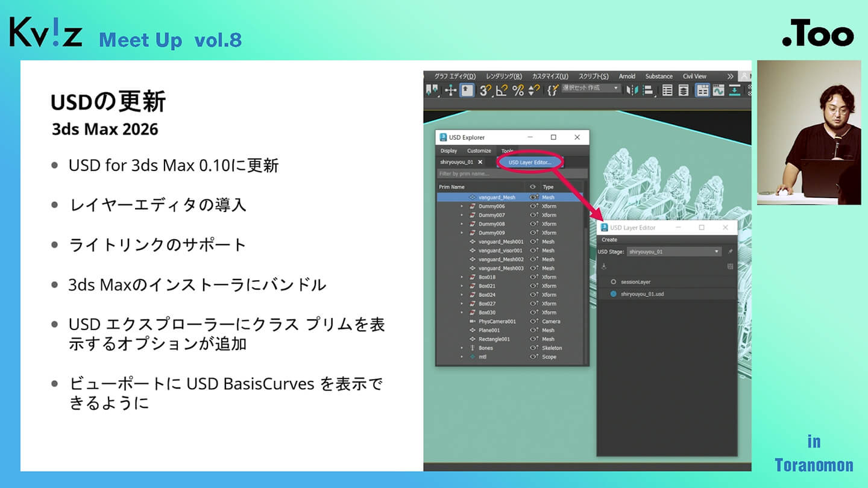This screenshot has width=868, height=488.
Task: Click the Mirror tool icon
Action: click(632, 90)
